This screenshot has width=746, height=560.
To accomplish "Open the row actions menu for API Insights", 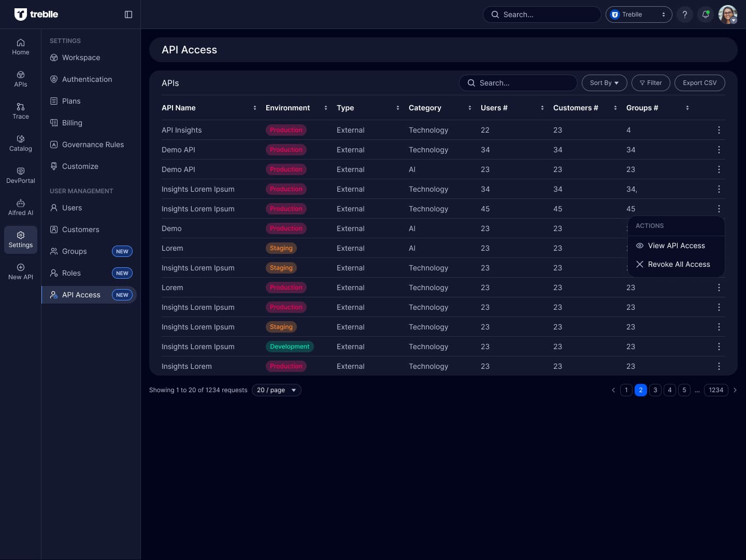I will tap(719, 130).
